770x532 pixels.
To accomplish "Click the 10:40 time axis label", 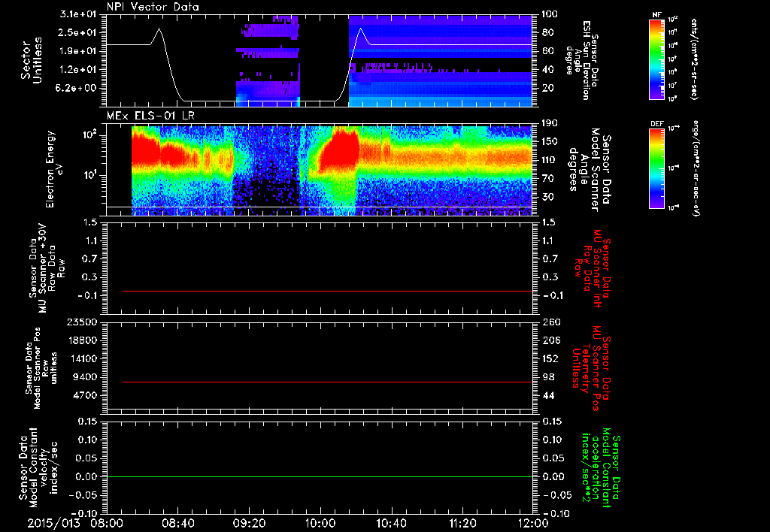I will 391,523.
